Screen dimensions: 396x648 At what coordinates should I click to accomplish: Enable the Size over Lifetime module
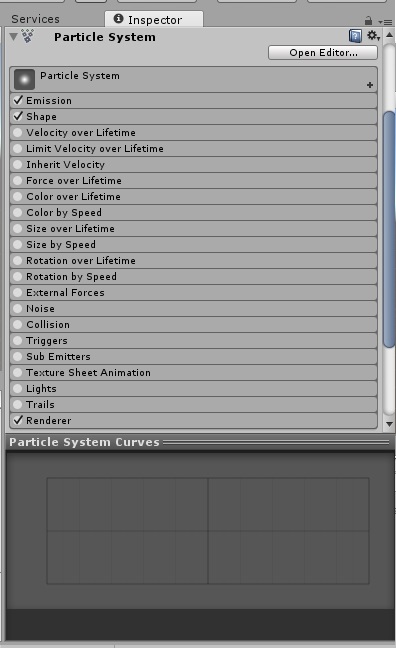[17, 229]
